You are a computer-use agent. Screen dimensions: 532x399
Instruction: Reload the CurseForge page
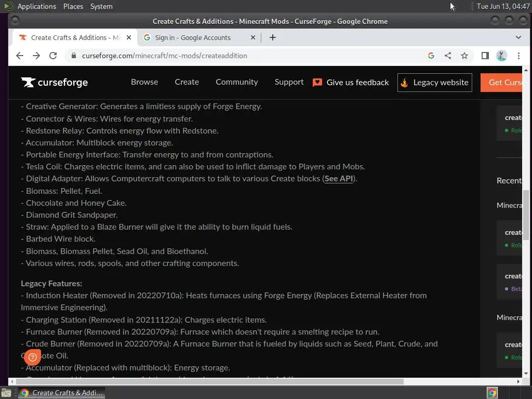tap(53, 56)
